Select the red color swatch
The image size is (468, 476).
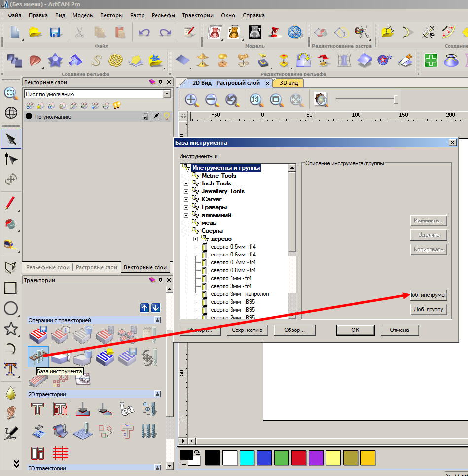coord(299,458)
